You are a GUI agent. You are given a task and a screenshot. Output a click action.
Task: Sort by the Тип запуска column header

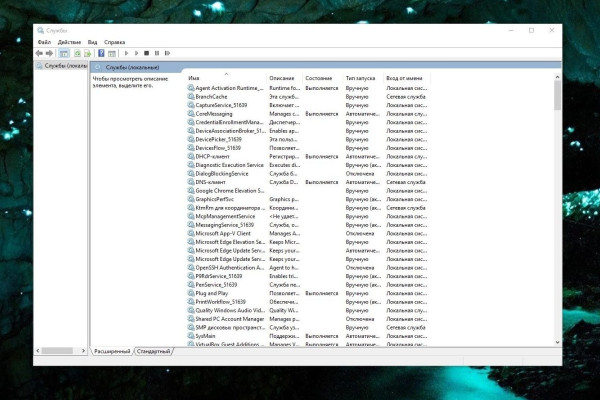[x=363, y=78]
